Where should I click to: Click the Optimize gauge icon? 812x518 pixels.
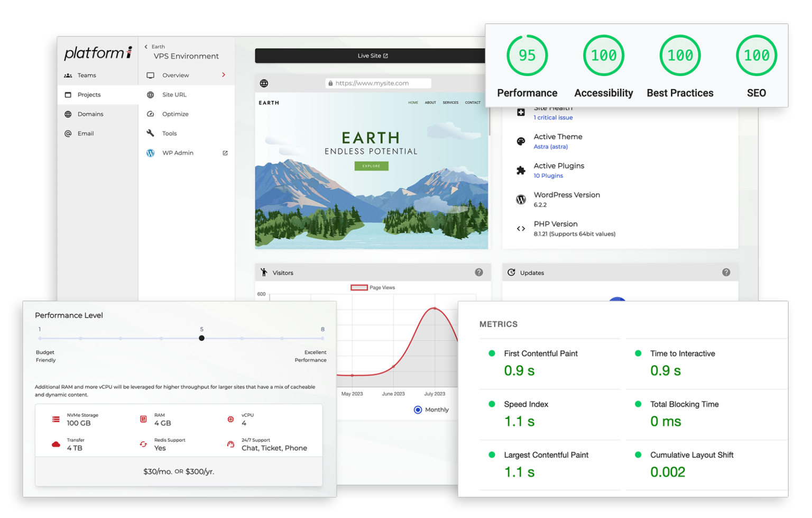151,114
